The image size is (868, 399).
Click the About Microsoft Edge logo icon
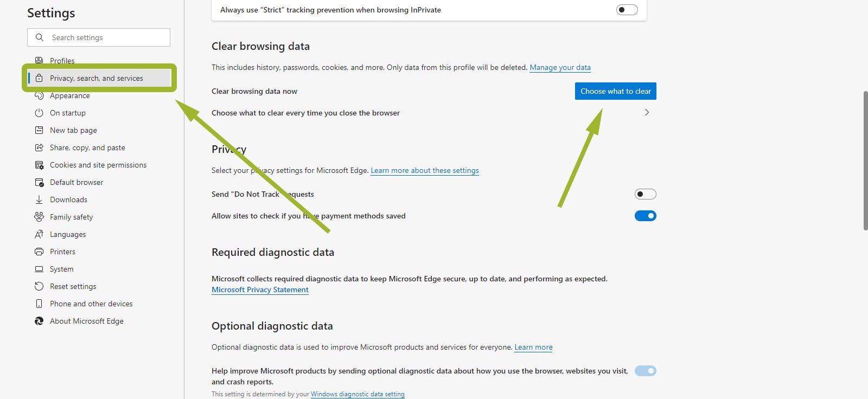point(39,321)
